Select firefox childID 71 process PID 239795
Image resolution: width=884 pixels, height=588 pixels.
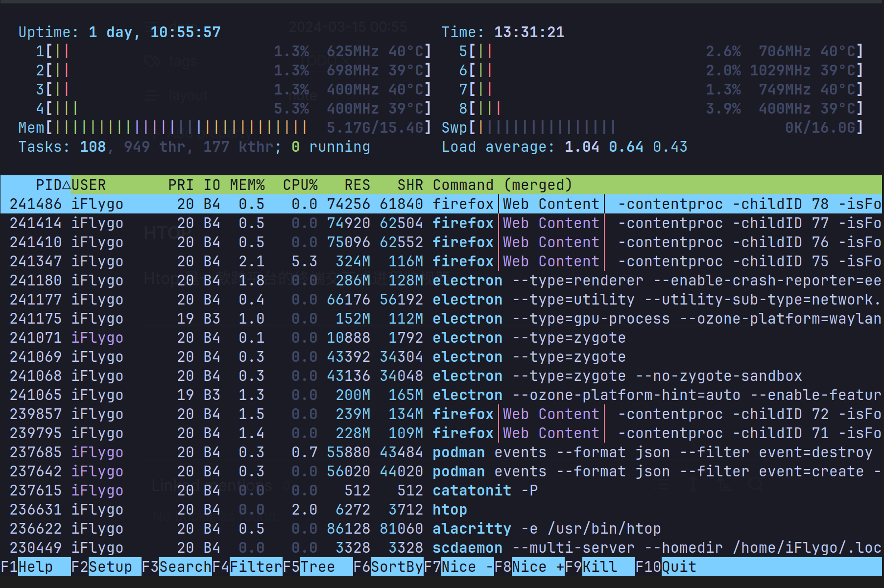441,433
